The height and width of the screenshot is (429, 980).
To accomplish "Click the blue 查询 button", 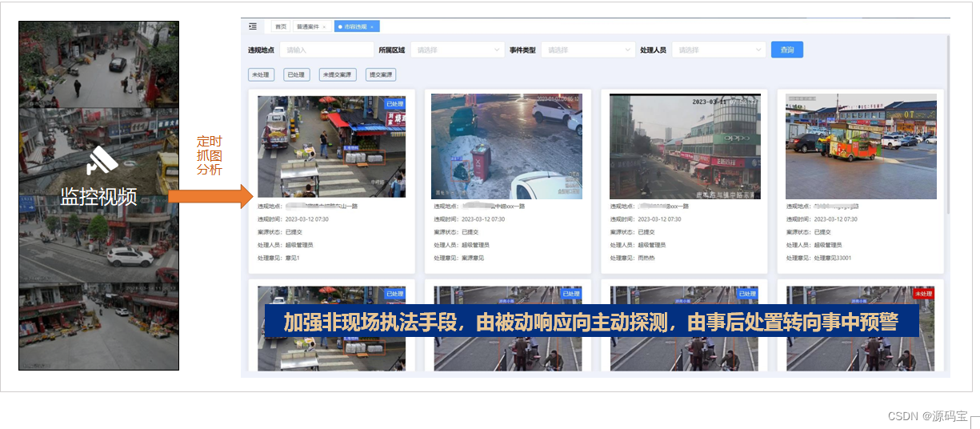I will (x=787, y=50).
